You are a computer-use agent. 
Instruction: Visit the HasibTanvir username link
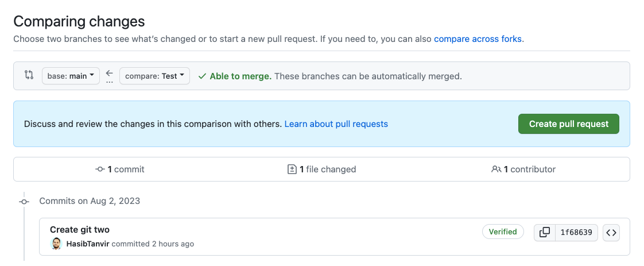(88, 244)
